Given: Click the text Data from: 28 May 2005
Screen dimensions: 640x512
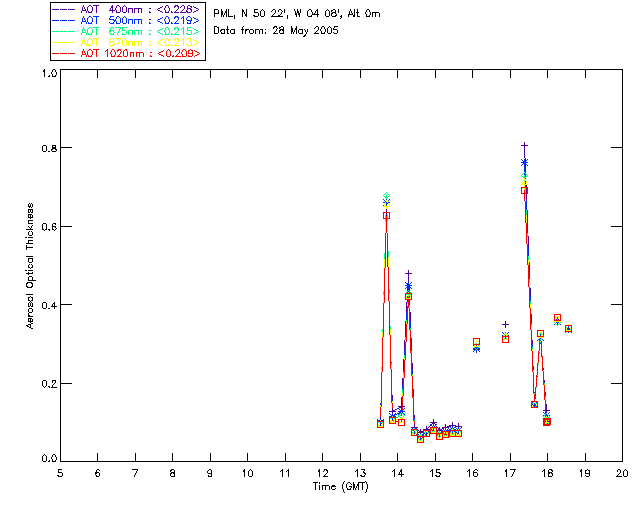Looking at the screenshot, I should pos(276,31).
